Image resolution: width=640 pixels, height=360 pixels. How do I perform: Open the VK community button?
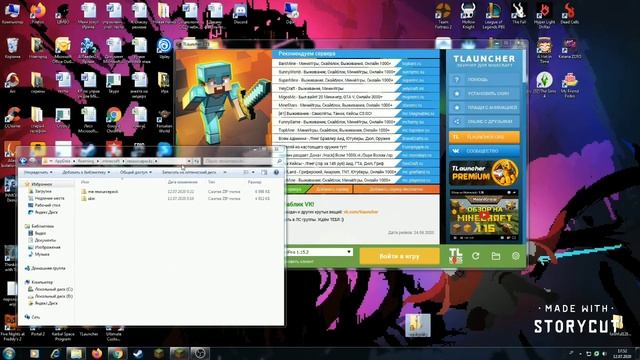(x=484, y=151)
